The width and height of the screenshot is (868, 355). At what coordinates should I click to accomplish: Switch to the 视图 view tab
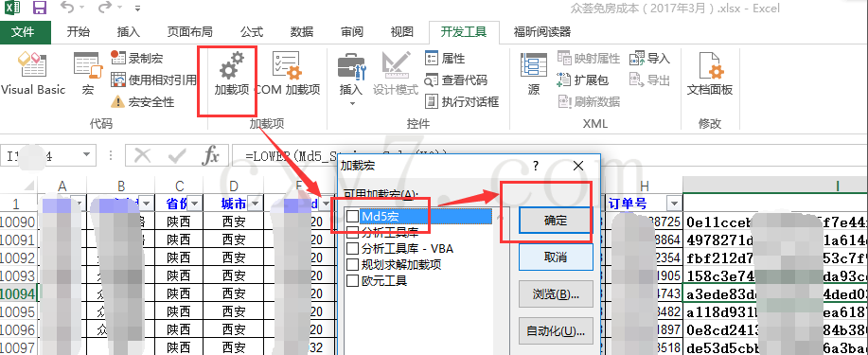pos(402,31)
